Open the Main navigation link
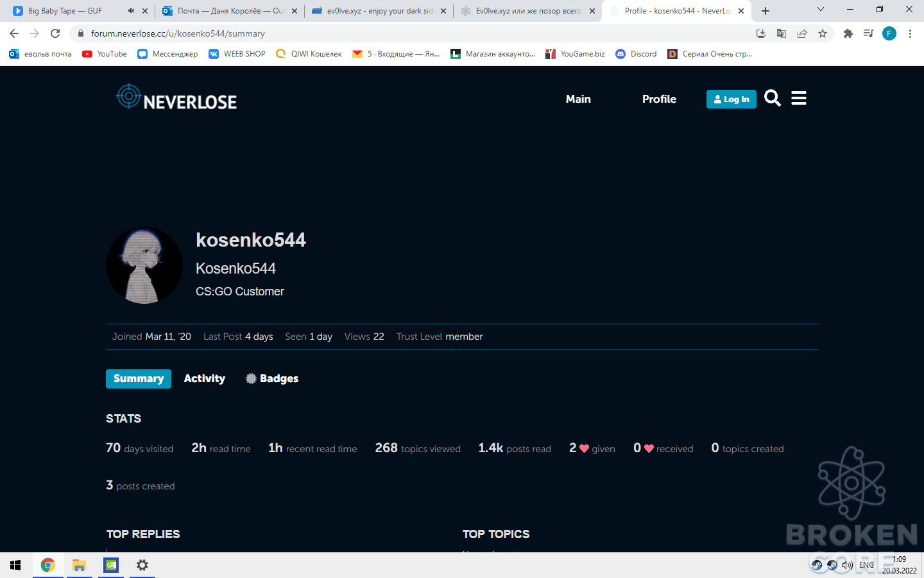 (578, 99)
